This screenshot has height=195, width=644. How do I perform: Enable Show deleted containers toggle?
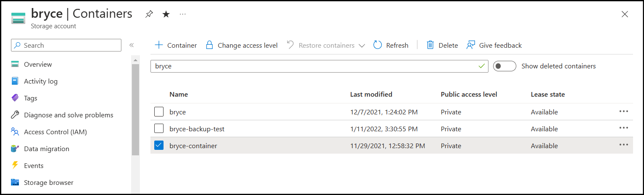tap(504, 66)
